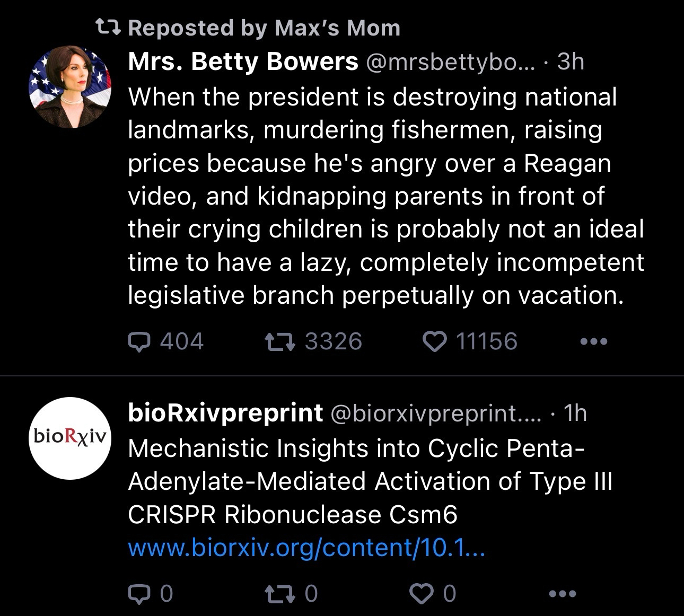684x616 pixels.
Task: Open more options for bioRxivpreprint post
Action: 562,593
